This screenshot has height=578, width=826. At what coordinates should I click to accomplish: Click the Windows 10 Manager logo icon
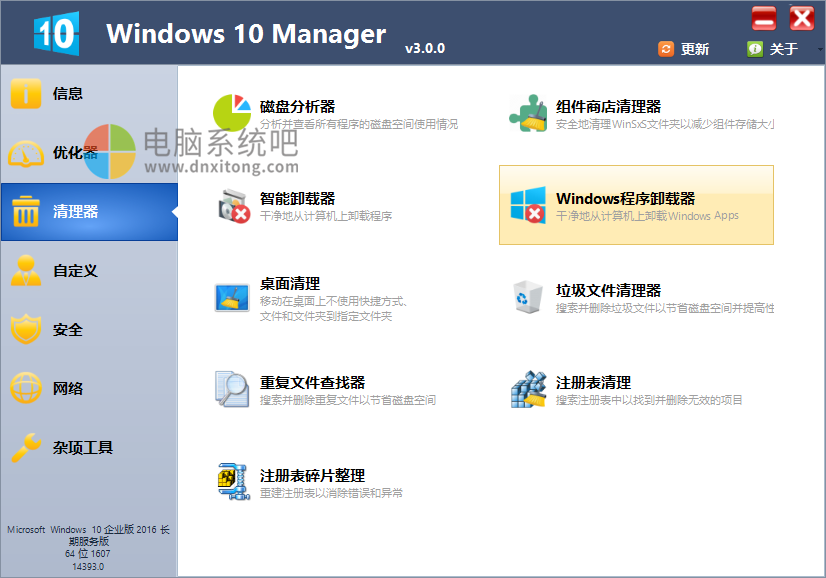click(56, 33)
